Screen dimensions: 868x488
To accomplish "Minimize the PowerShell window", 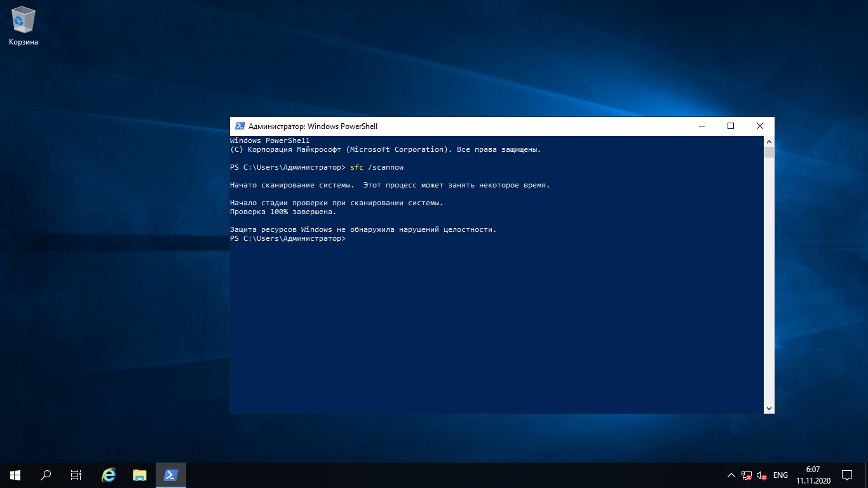I will 702,126.
